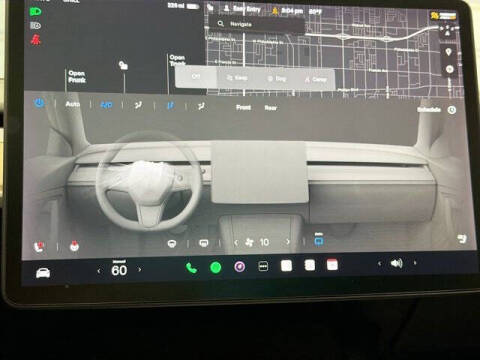480x360 pixels.
Task: Turn off climate with blue power icon
Action: pos(39,103)
